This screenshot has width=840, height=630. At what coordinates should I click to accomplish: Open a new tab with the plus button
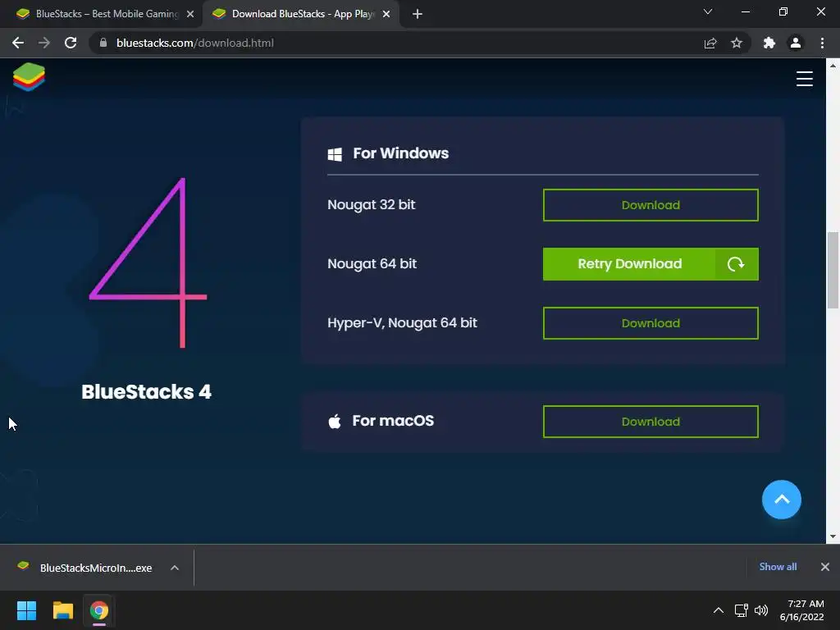point(418,14)
